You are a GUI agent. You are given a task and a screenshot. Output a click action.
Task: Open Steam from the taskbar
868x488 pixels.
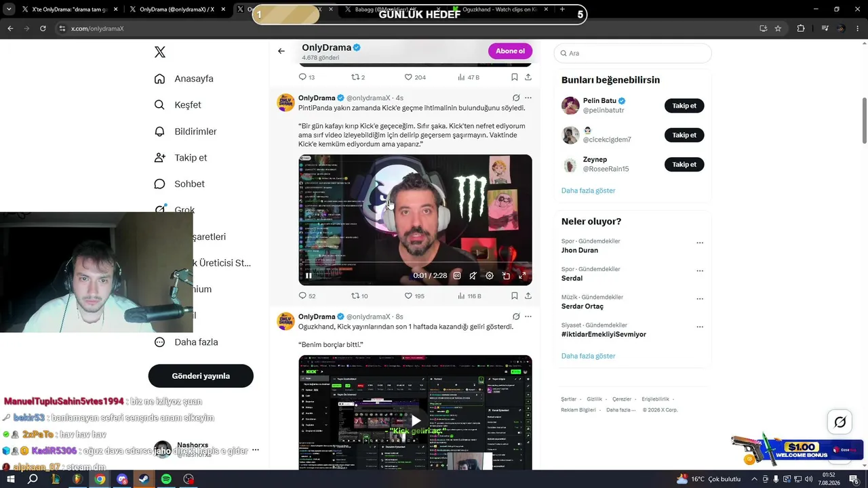point(144,479)
